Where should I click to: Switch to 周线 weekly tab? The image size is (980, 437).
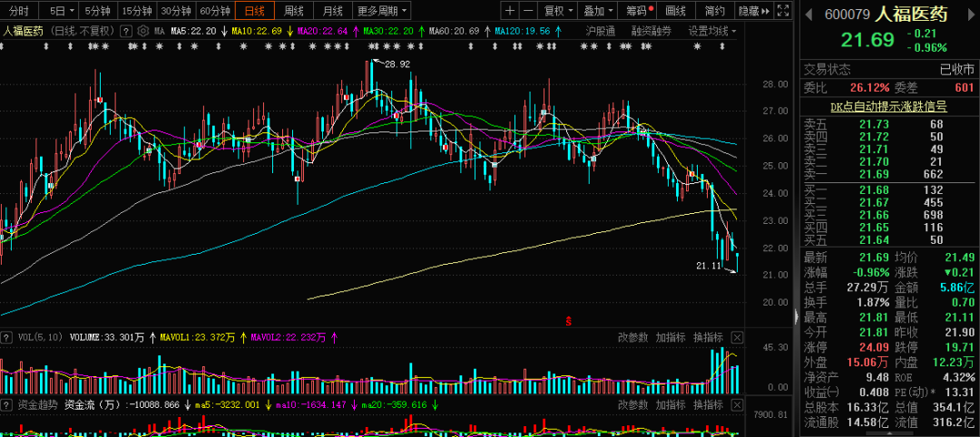point(294,11)
